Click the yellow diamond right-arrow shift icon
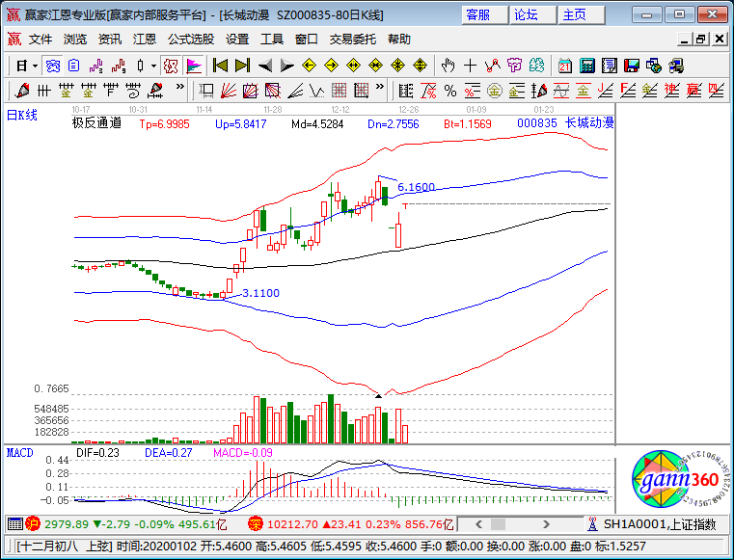Image resolution: width=734 pixels, height=560 pixels. [331, 66]
